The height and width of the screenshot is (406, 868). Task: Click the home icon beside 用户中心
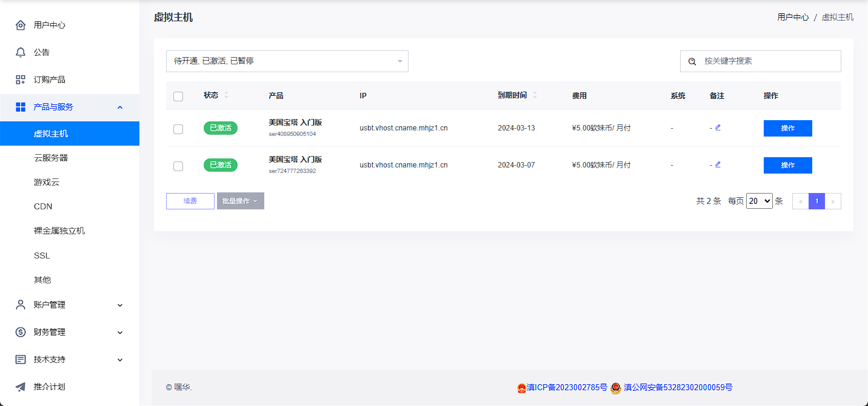(x=21, y=25)
